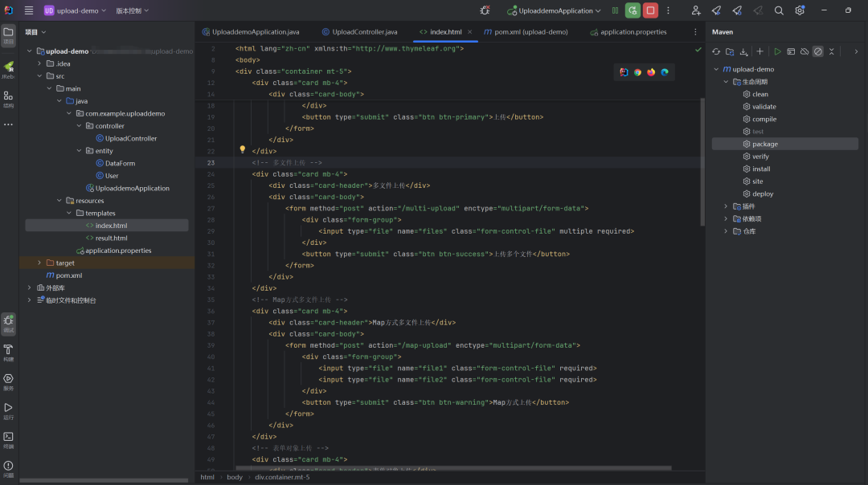The height and width of the screenshot is (485, 868).
Task: Collapse the 生命周期 node in Maven tree
Action: coord(726,81)
